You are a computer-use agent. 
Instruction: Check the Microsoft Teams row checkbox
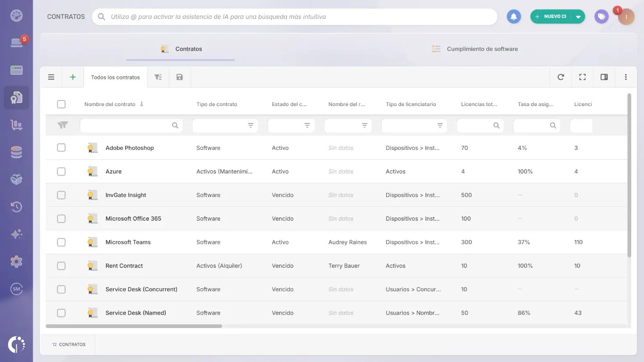click(x=61, y=242)
